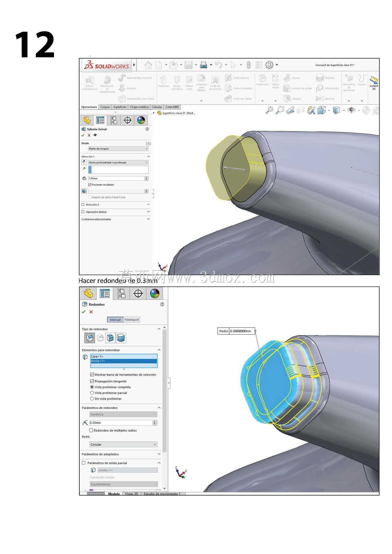
Task: Accept Redondeo with the green checkmark
Action: point(84,312)
